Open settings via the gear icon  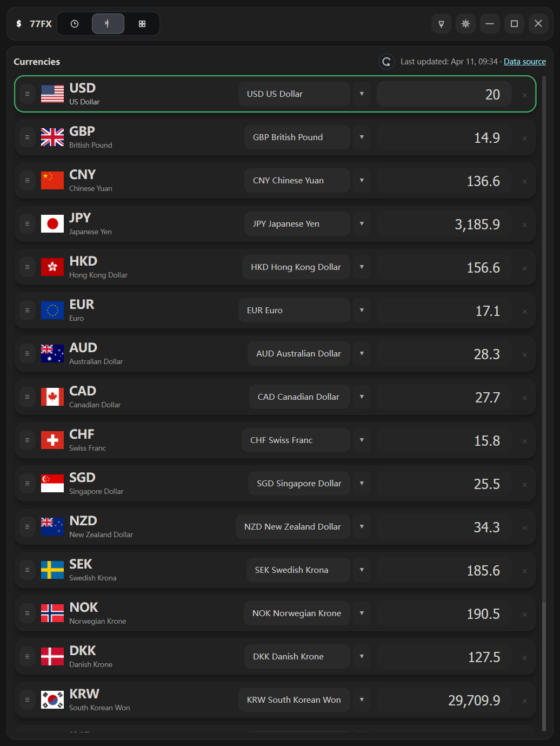tap(465, 23)
